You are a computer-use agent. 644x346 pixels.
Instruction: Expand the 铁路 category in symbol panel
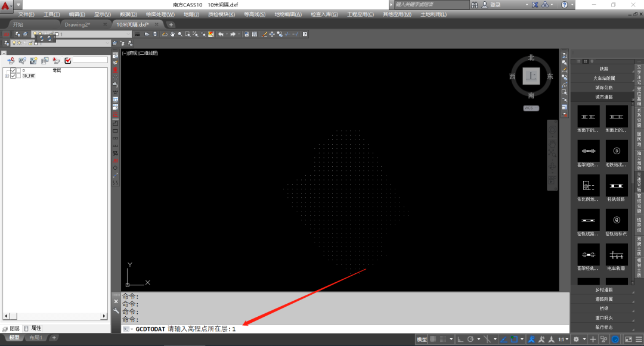point(603,69)
